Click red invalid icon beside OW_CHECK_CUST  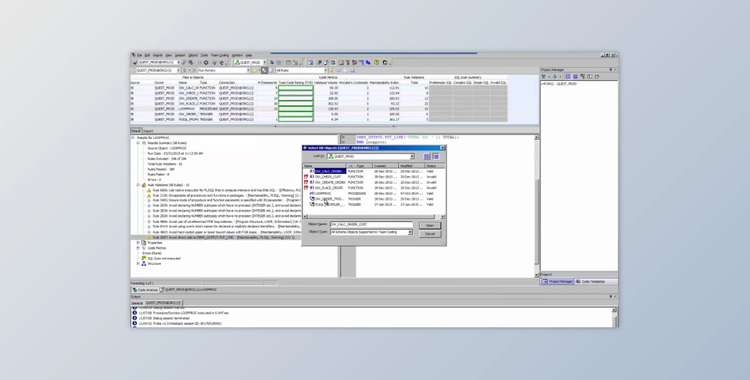[x=306, y=177]
